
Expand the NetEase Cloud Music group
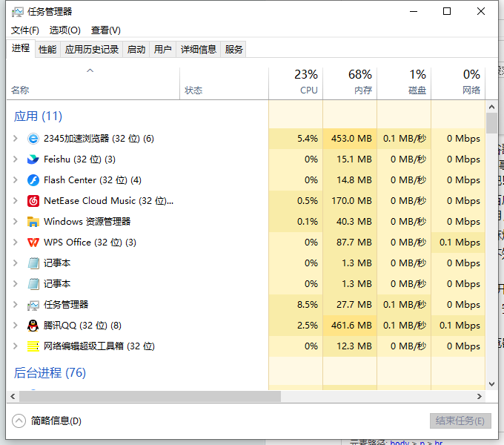point(15,201)
